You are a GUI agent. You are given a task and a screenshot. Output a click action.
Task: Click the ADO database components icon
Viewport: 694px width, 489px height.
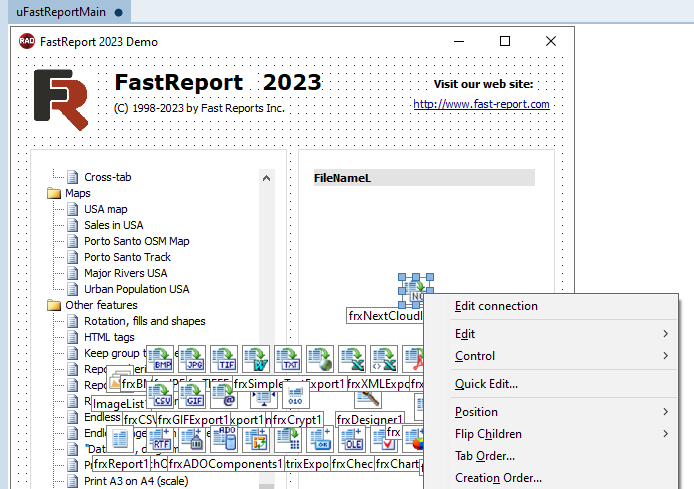tap(226, 438)
